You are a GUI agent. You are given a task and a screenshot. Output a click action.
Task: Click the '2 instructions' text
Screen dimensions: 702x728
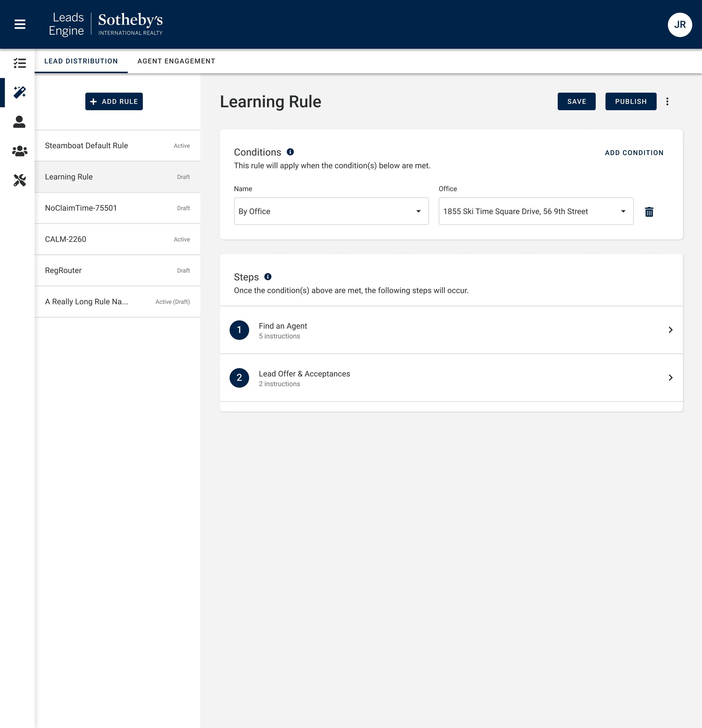click(x=279, y=384)
